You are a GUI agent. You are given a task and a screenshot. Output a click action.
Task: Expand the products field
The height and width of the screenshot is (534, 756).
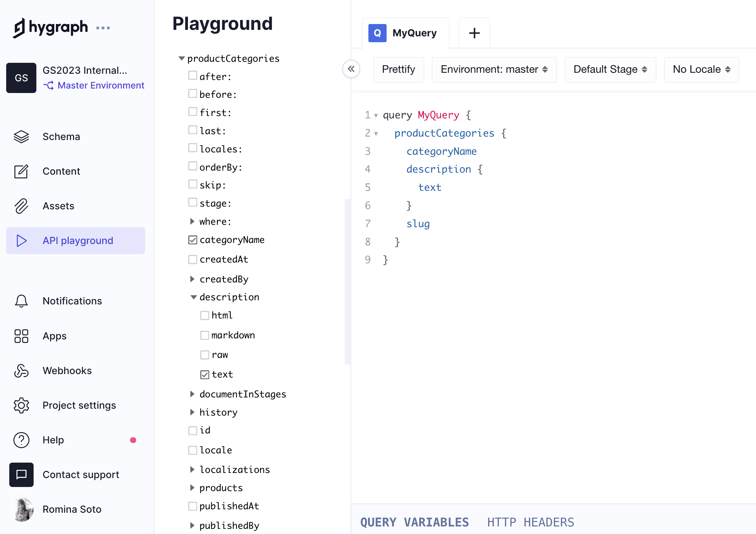[192, 487]
